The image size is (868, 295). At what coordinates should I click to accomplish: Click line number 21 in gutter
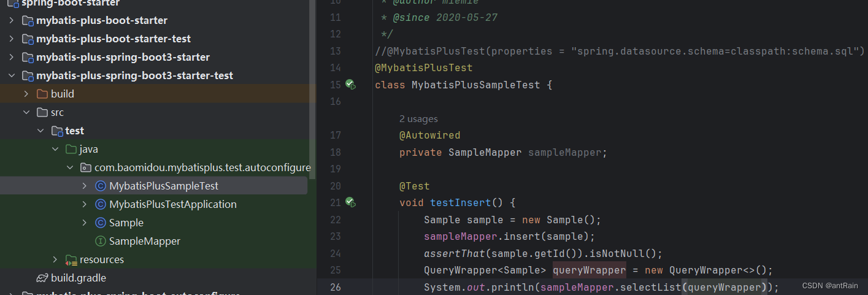click(335, 202)
